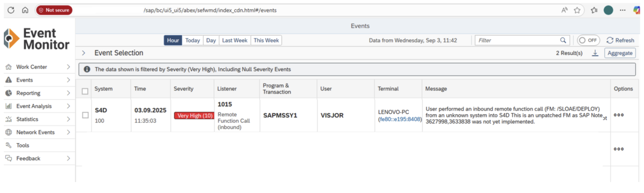
Task: Expand the Network Events menu chevron
Action: [68, 132]
